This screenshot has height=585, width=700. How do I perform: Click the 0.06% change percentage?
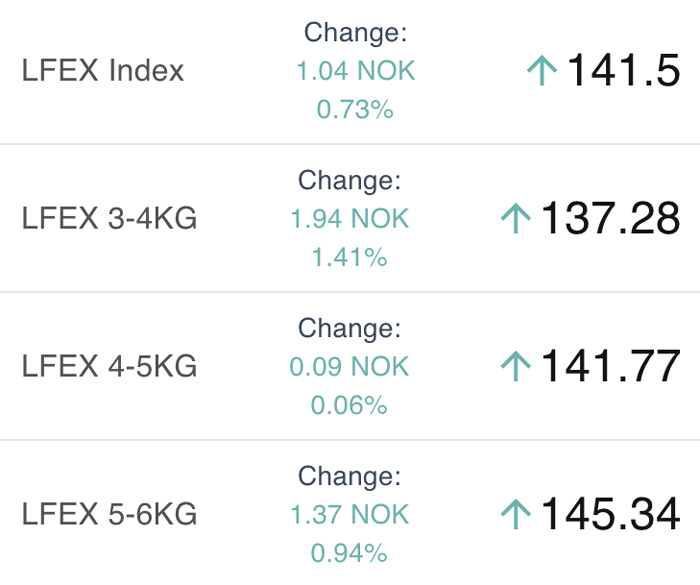(349, 405)
